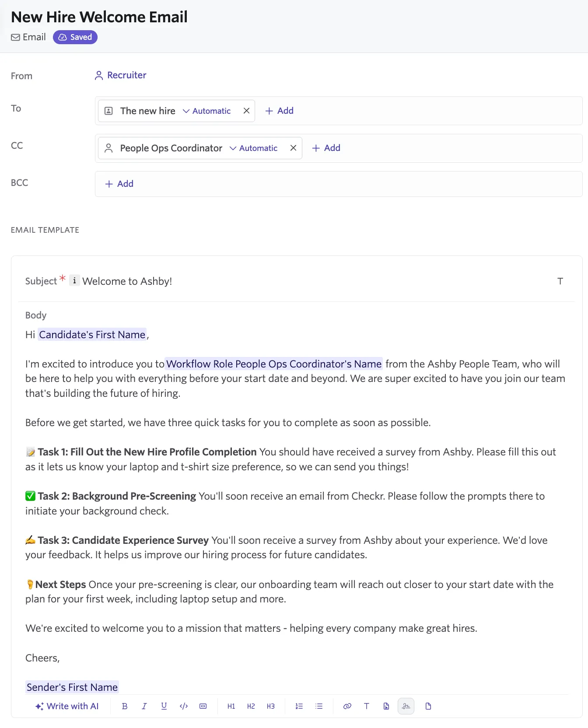Click the Task 2: Background Pre-Screening text

tap(117, 496)
